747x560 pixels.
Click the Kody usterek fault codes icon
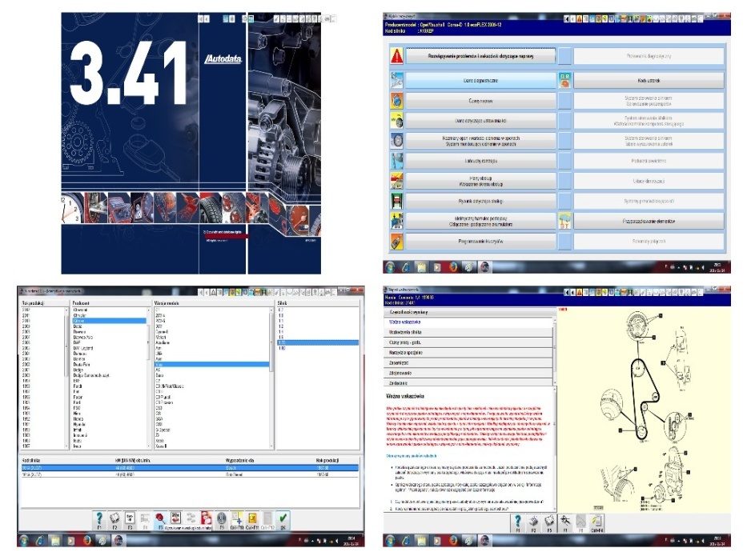(x=564, y=81)
